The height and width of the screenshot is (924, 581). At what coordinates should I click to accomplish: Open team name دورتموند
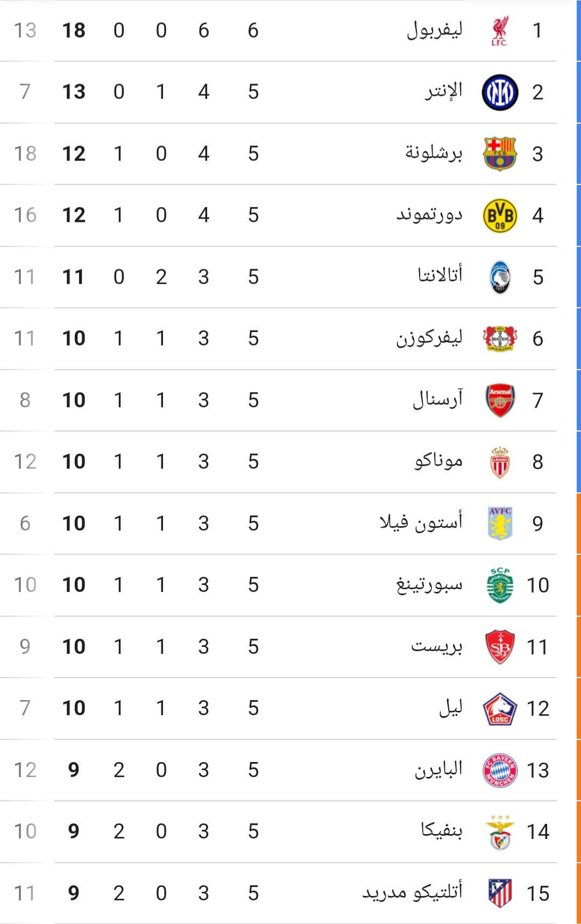pyautogui.click(x=429, y=215)
